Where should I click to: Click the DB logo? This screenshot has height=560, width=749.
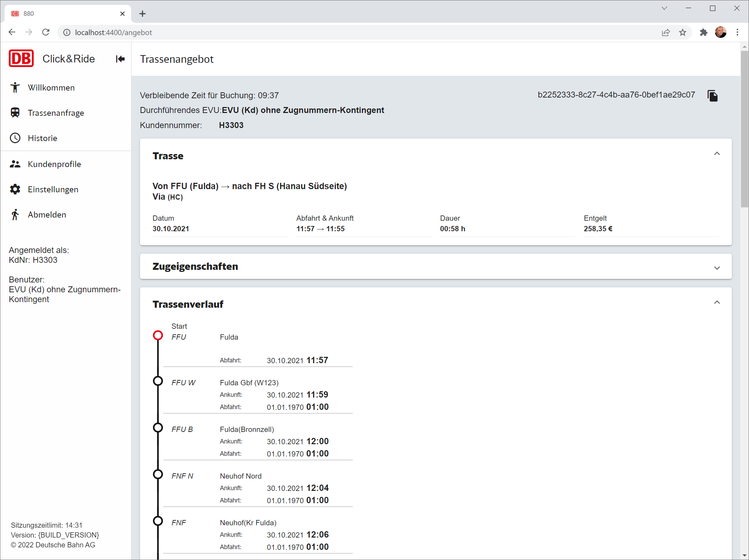(x=21, y=59)
